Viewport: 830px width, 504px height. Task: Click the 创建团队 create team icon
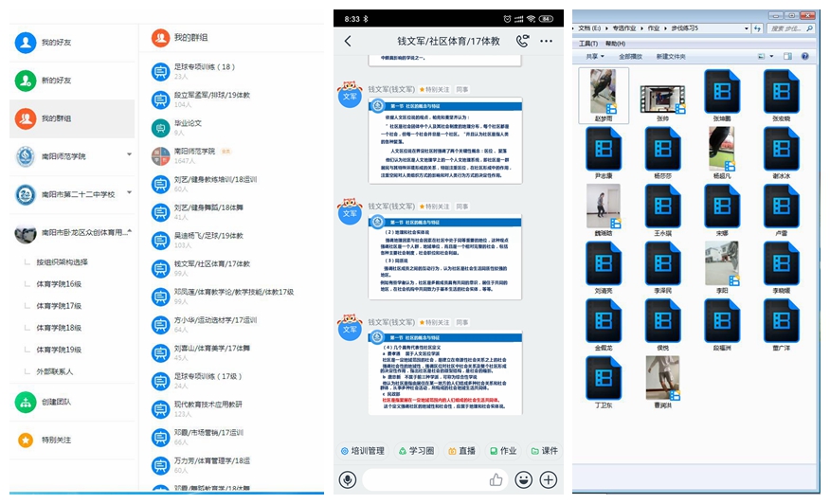tap(26, 402)
